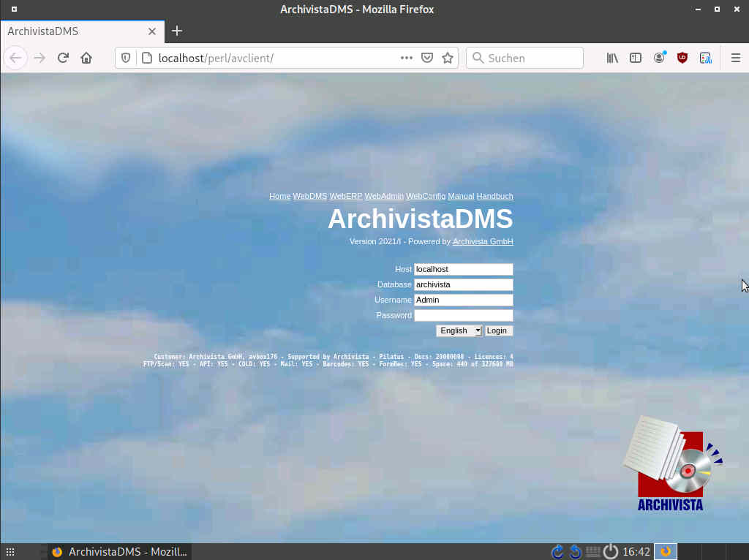This screenshot has width=749, height=560.
Task: Open the Firefox account icon
Action: (x=659, y=58)
